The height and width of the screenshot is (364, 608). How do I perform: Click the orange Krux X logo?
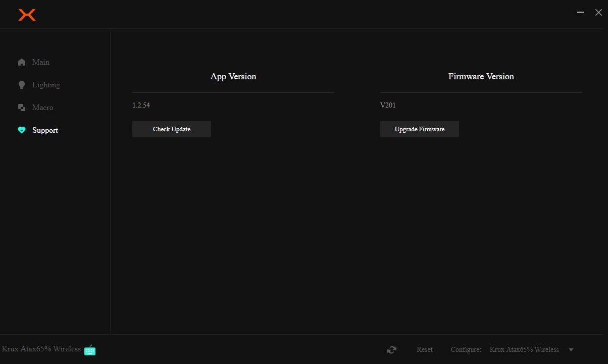click(x=27, y=15)
